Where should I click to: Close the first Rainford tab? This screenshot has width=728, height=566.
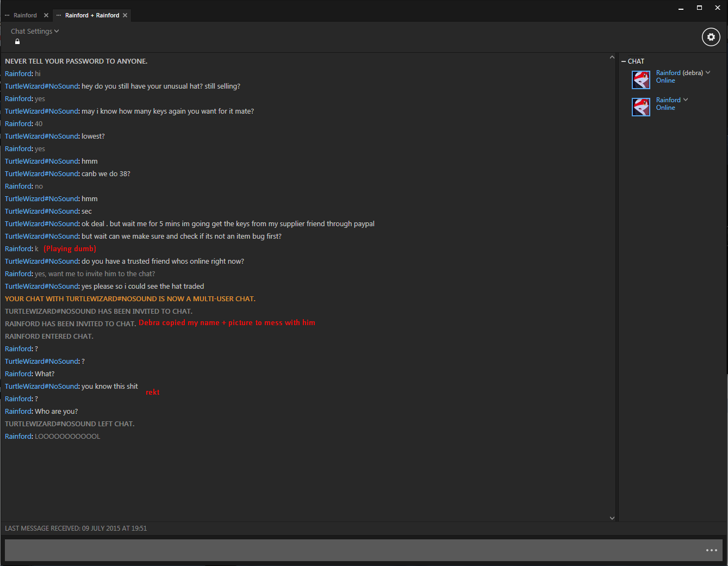pyautogui.click(x=46, y=15)
